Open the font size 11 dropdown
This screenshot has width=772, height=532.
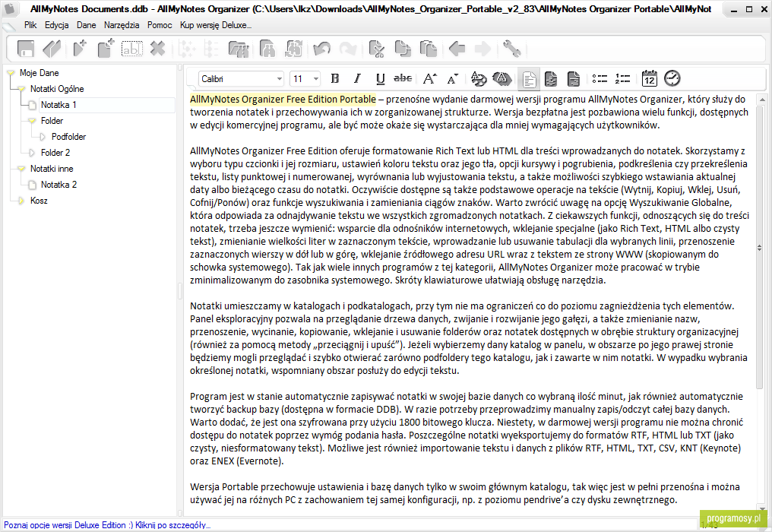tap(316, 79)
